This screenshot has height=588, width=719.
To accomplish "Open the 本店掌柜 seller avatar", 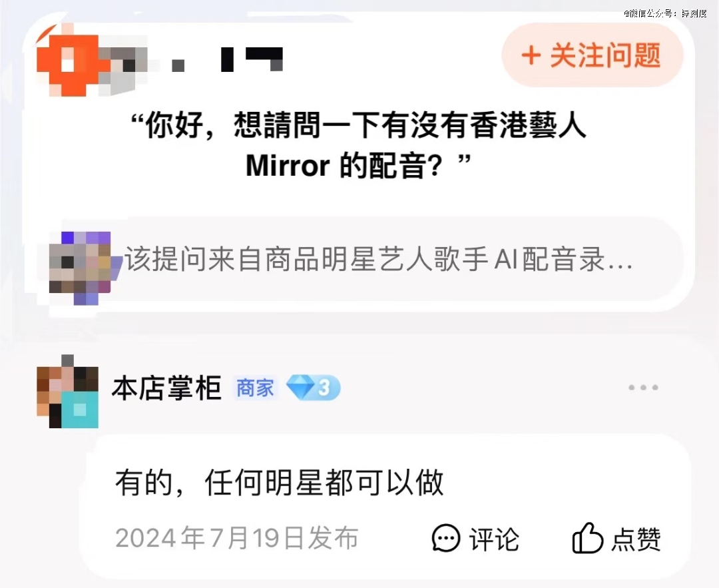I will pyautogui.click(x=67, y=392).
